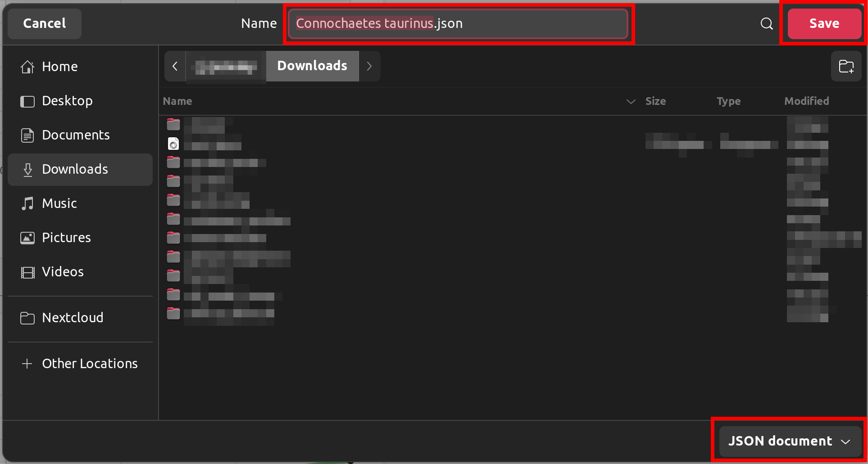868x464 pixels.
Task: Open the search magnifier icon
Action: tap(766, 23)
